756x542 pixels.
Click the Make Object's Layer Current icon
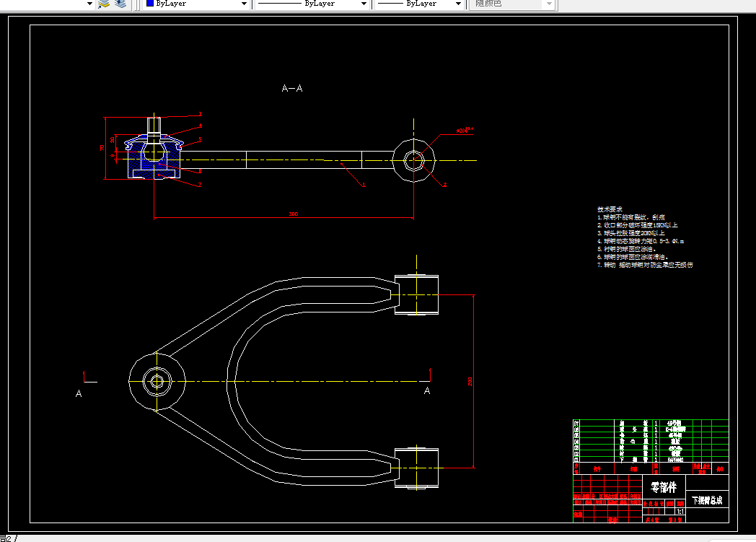tap(104, 4)
